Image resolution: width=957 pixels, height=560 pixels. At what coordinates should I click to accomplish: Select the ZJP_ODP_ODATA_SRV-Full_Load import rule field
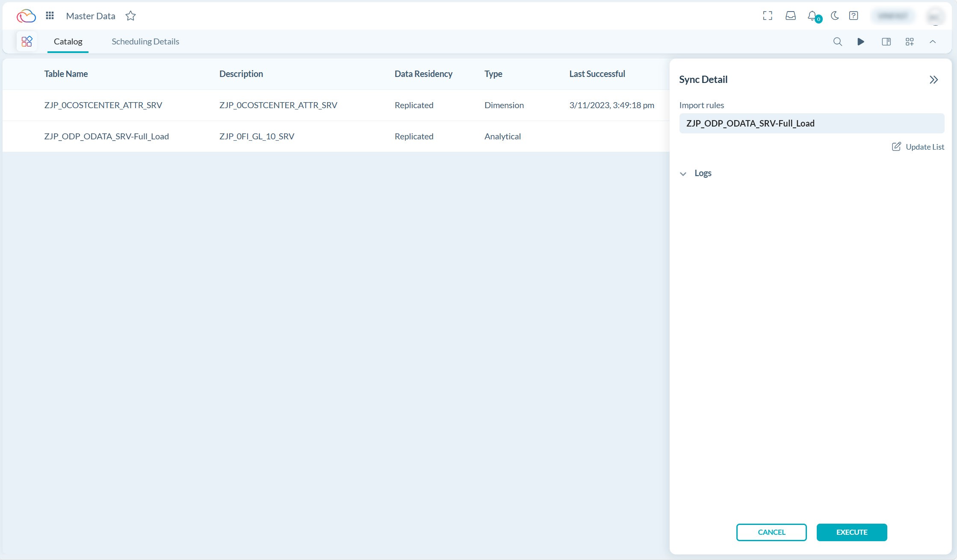(811, 123)
